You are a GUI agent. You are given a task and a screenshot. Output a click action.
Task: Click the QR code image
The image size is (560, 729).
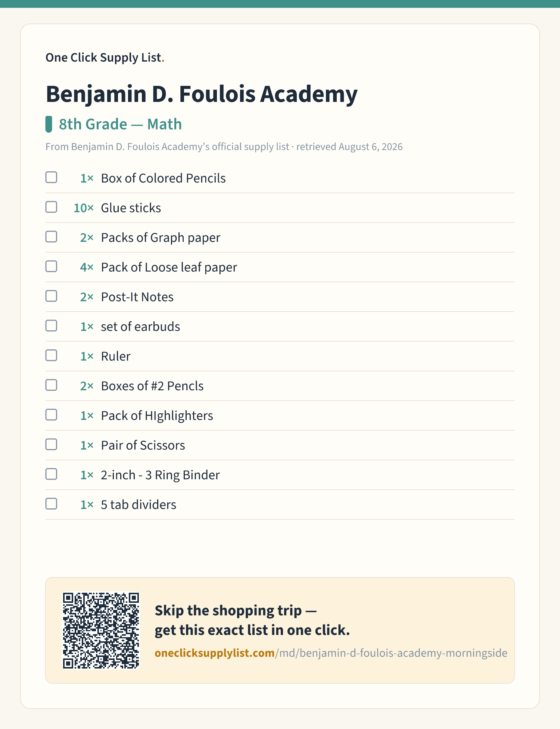click(101, 630)
